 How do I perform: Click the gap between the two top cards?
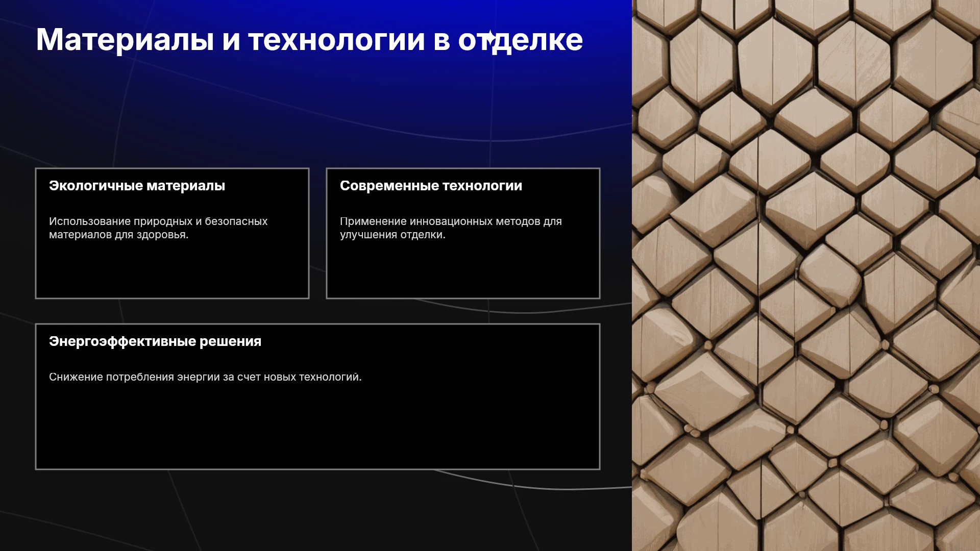317,233
